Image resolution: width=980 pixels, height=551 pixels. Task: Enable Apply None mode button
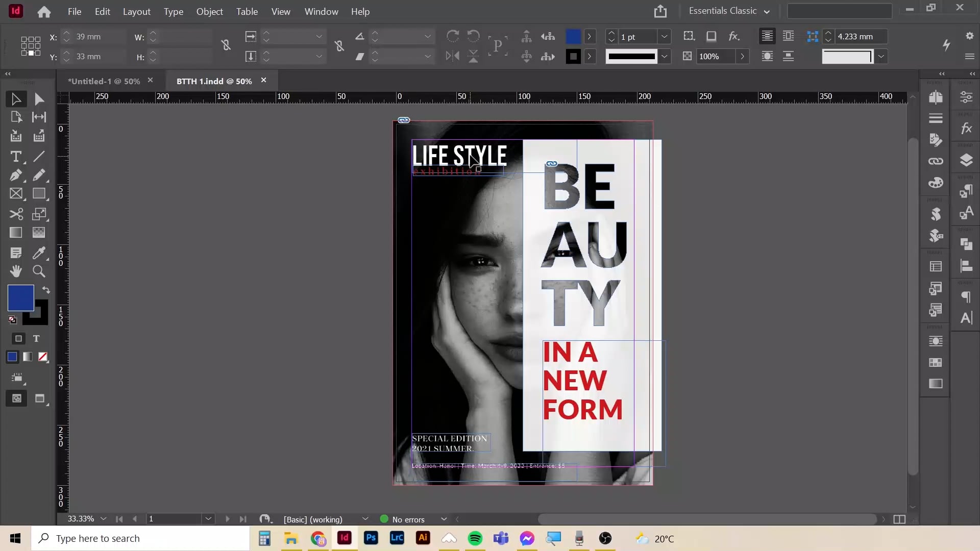43,357
